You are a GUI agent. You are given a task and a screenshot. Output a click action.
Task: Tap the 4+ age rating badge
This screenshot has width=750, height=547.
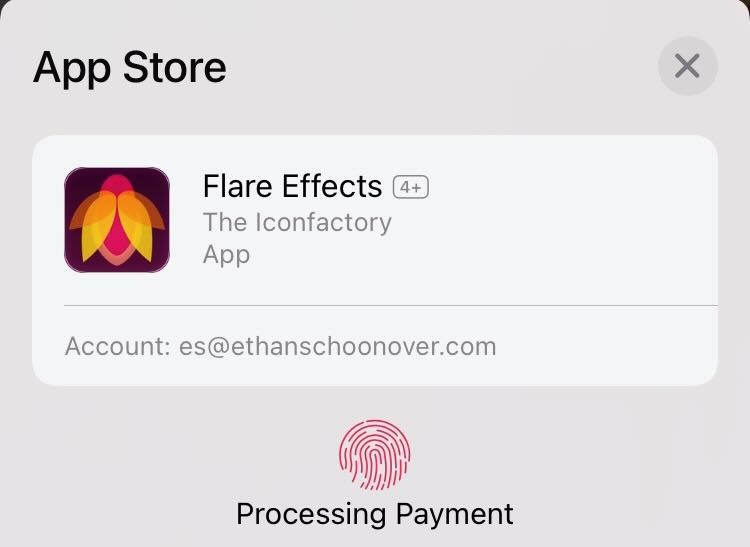pos(411,187)
